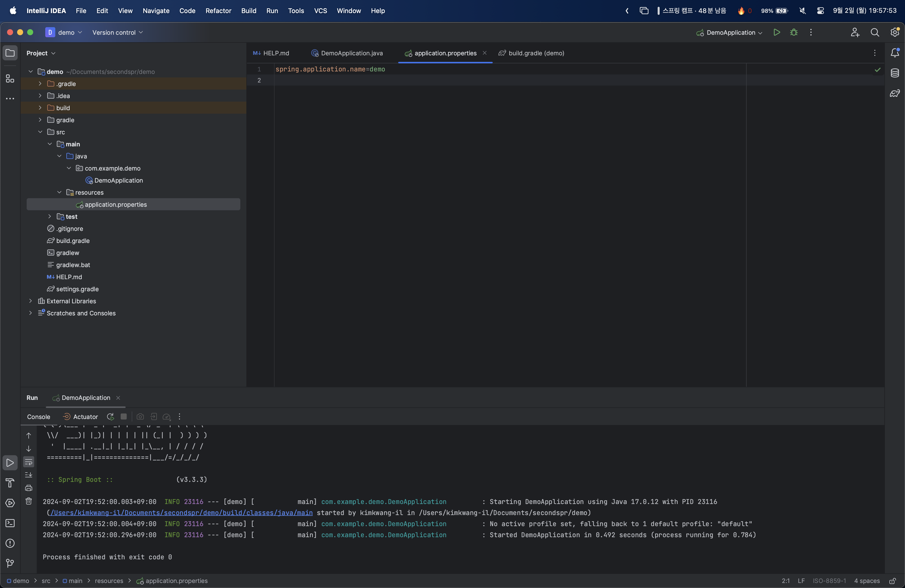This screenshot has width=905, height=588.
Task: Open Git tool window icon
Action: 10,563
